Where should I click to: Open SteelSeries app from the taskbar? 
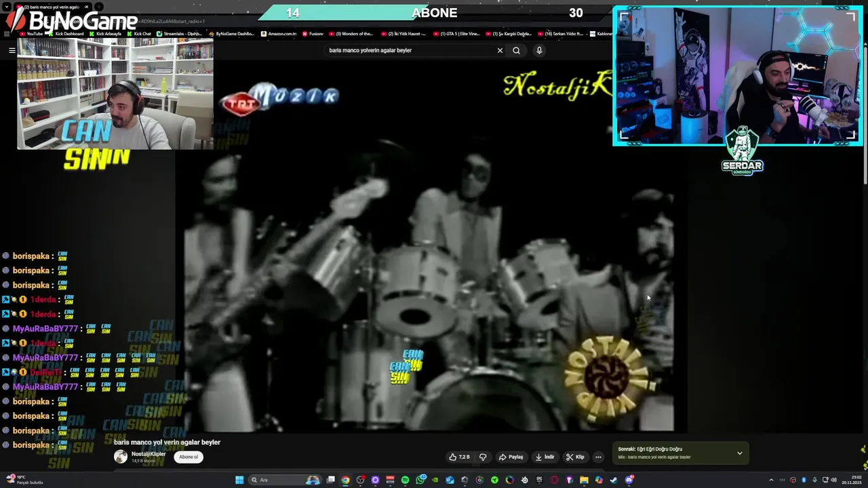point(524,480)
